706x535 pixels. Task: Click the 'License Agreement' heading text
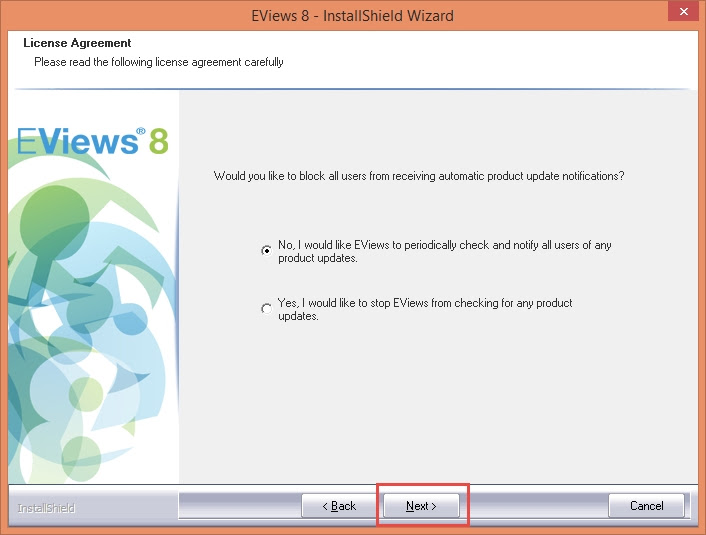(77, 43)
